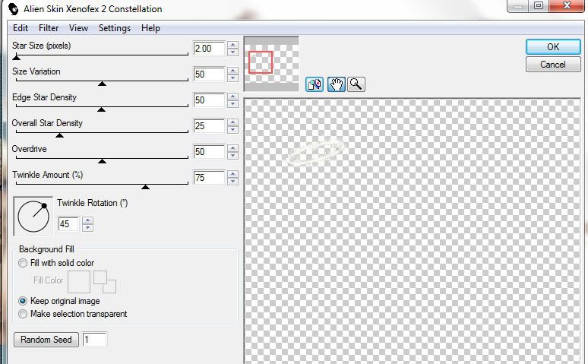Click the overlapping foreground background color squares

(105, 282)
